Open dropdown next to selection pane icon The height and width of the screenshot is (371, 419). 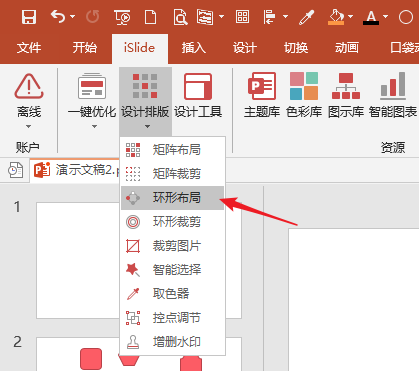pos(221,16)
